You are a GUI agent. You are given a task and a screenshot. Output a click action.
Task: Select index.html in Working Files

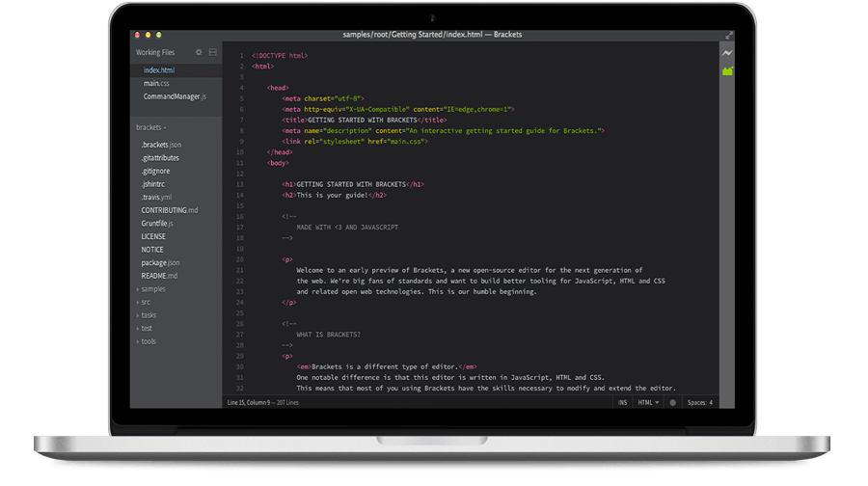point(159,70)
